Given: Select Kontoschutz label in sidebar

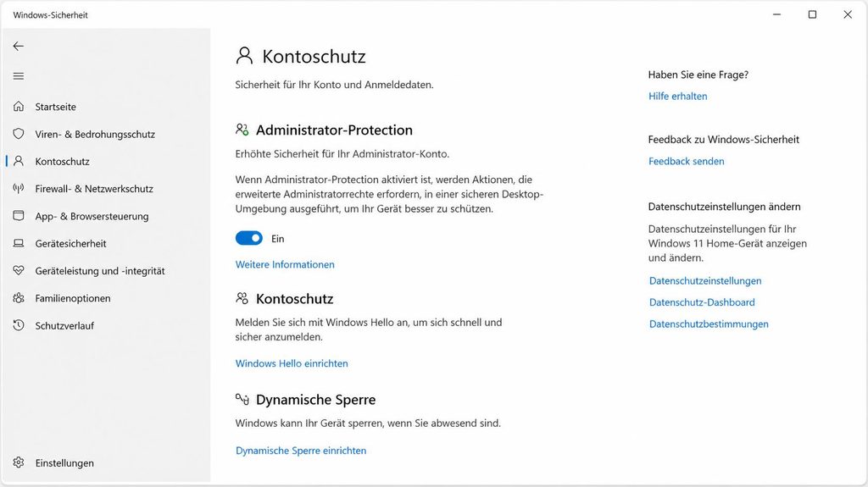Looking at the screenshot, I should click(x=62, y=162).
